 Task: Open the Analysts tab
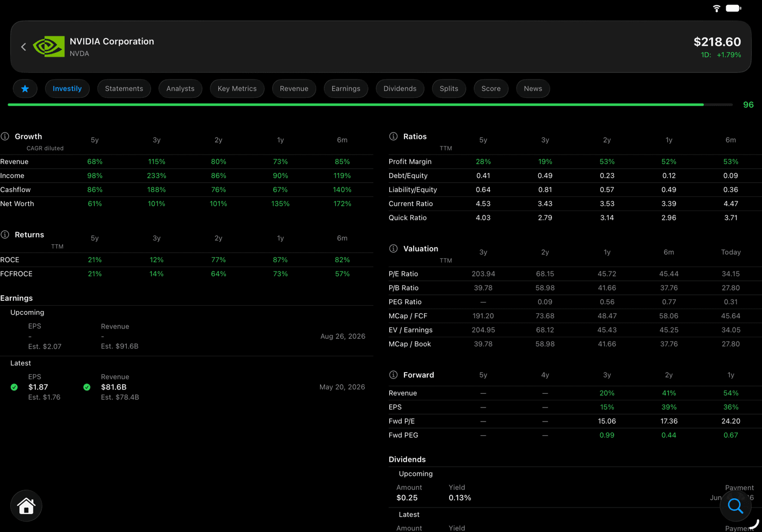point(180,89)
